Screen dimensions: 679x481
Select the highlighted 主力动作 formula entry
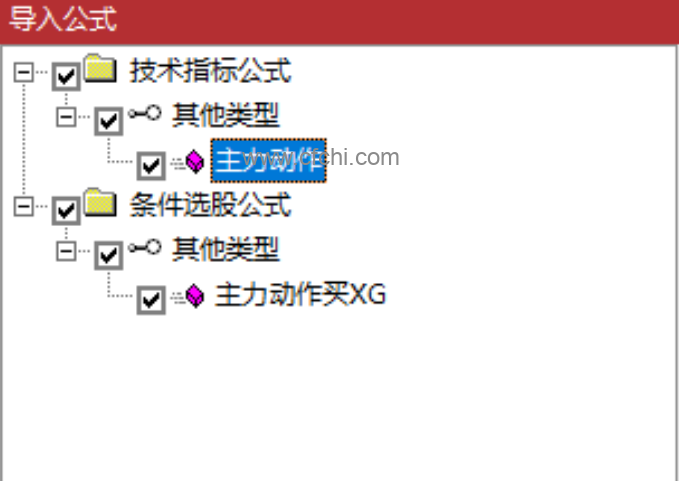tap(268, 161)
